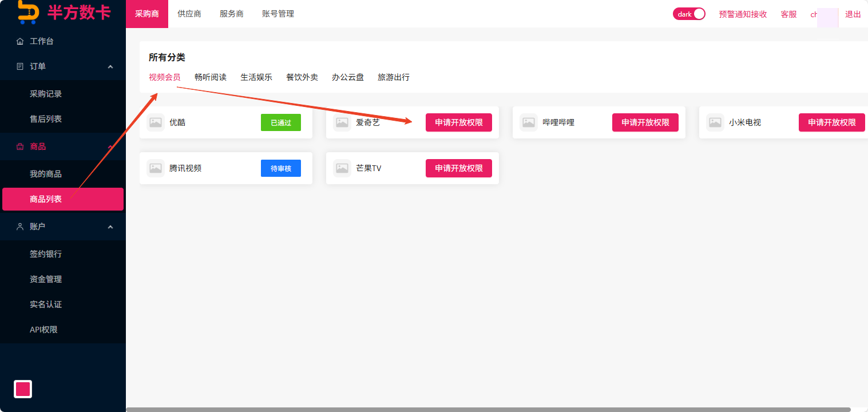868x412 pixels.
Task: Click the 半方数卡 brand name
Action: click(x=79, y=11)
